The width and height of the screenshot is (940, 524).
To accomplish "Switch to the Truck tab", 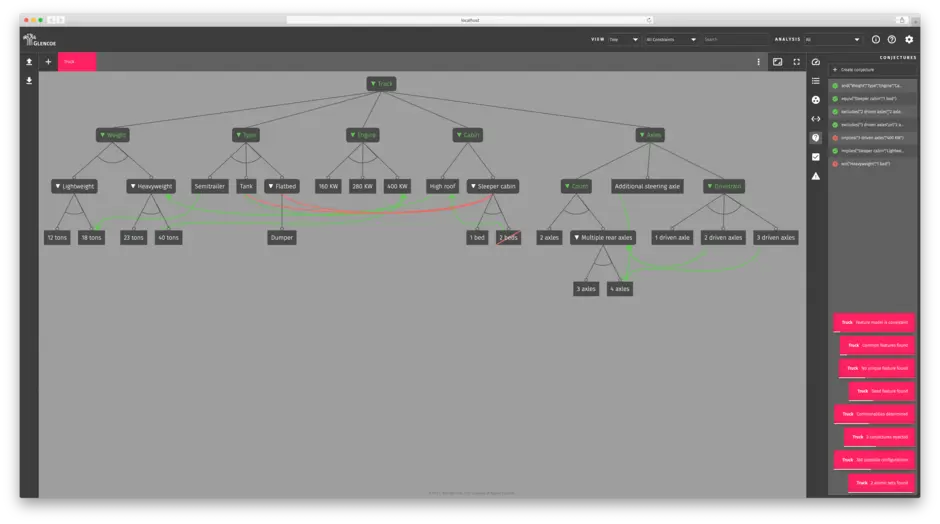I will tap(77, 62).
